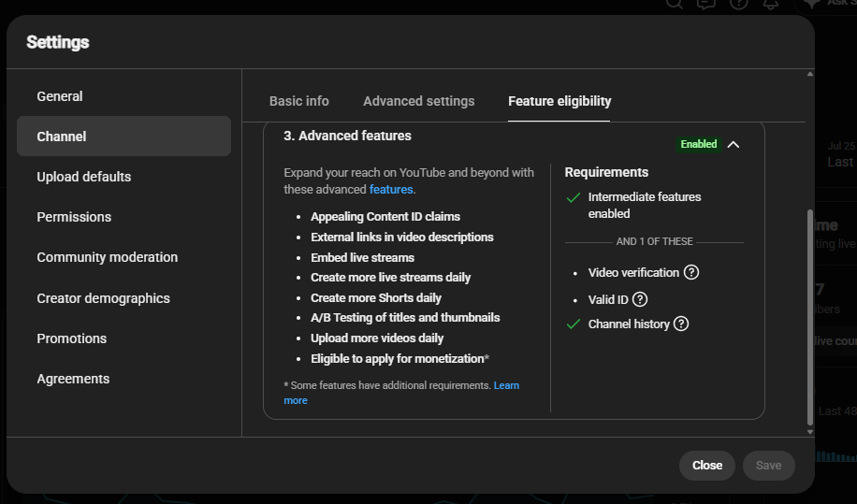Open the search icon in the top bar
The image size is (857, 504).
coord(675,4)
